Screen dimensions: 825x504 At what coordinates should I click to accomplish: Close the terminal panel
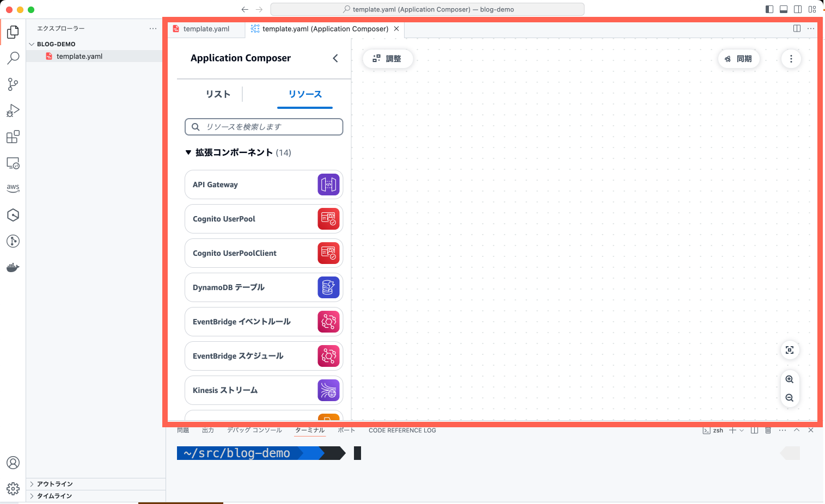pyautogui.click(x=811, y=430)
